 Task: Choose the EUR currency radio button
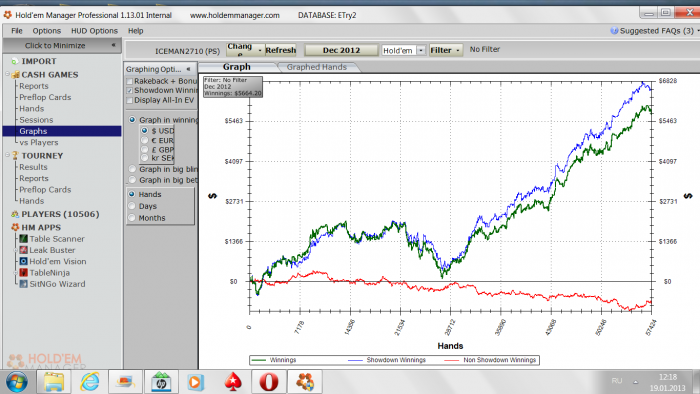click(x=144, y=140)
